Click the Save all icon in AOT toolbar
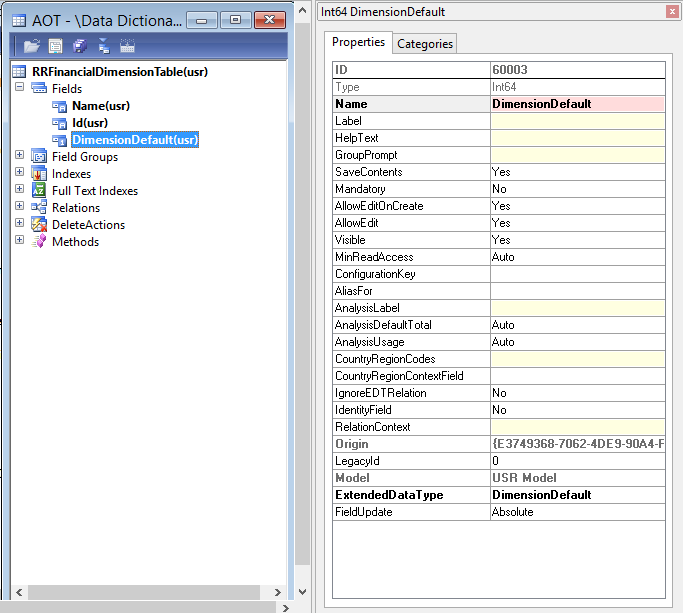Viewport: 683px width, 613px height. (80, 46)
